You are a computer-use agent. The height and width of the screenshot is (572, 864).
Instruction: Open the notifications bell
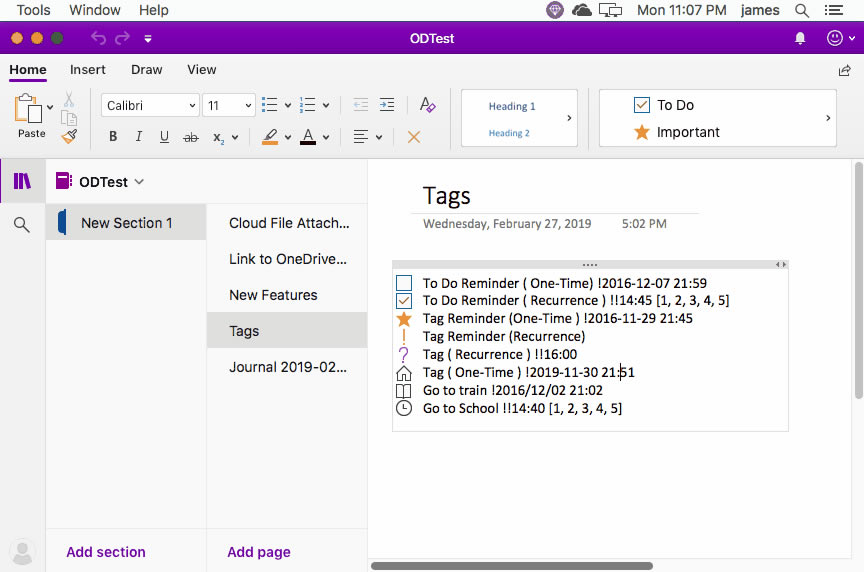(x=800, y=38)
